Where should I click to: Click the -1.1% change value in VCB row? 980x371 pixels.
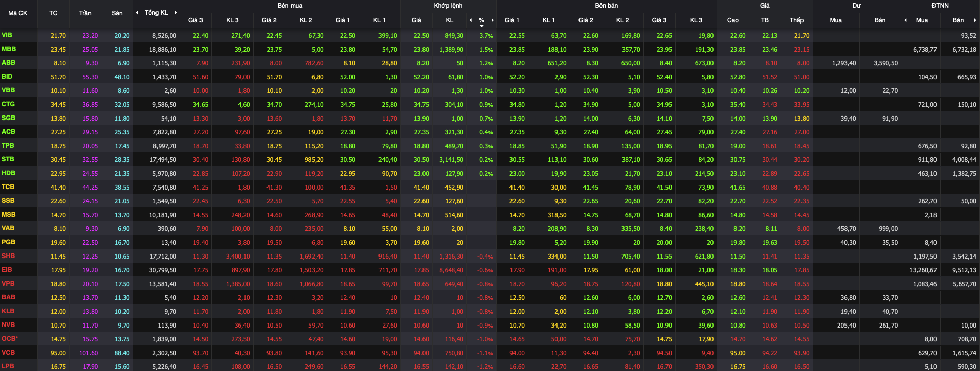tap(485, 353)
